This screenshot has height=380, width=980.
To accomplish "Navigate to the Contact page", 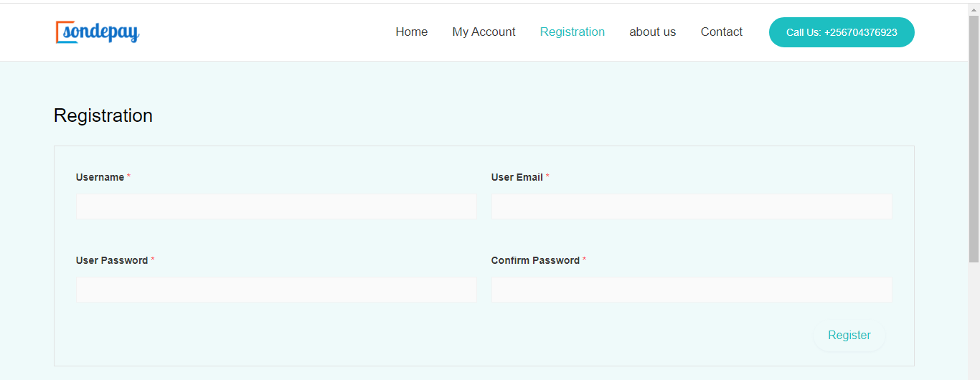I will tap(721, 32).
